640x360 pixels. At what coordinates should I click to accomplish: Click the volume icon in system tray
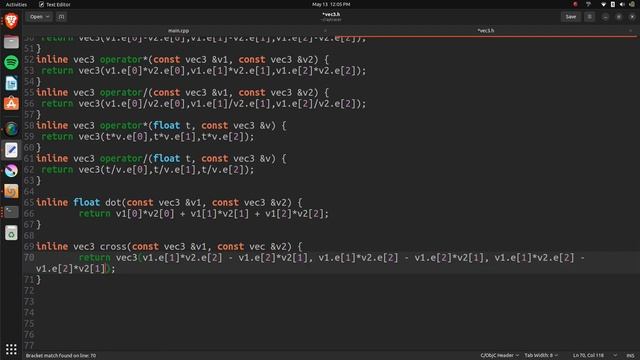click(x=622, y=4)
